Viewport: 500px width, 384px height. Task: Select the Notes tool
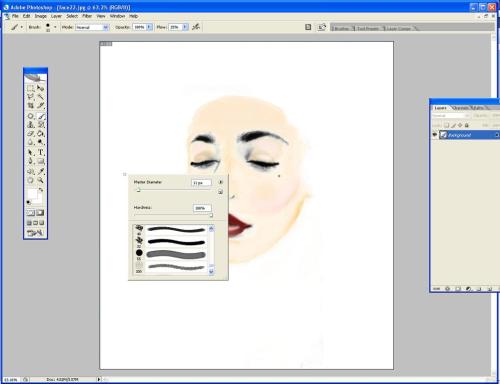(x=30, y=171)
